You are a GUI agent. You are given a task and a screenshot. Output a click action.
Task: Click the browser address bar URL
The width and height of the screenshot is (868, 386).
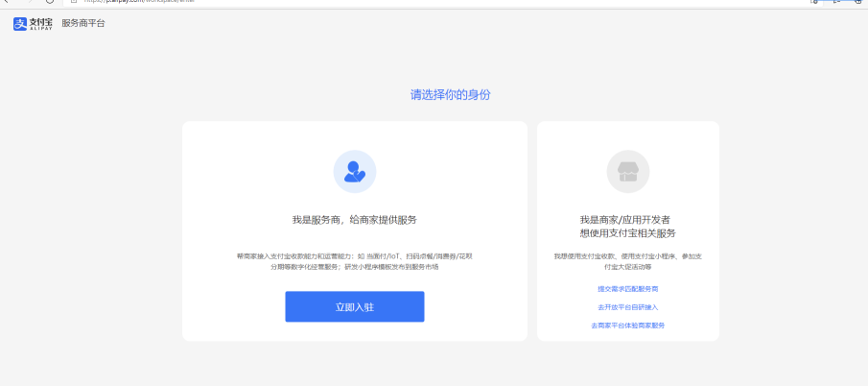(138, 2)
